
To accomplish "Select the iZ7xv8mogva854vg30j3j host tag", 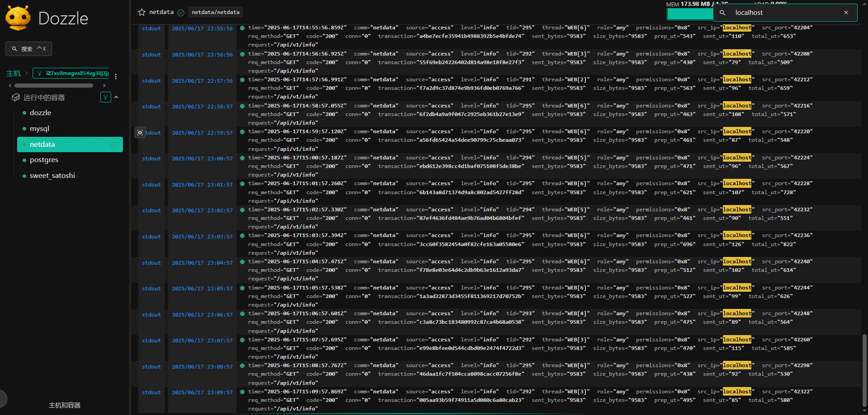I will (72, 73).
